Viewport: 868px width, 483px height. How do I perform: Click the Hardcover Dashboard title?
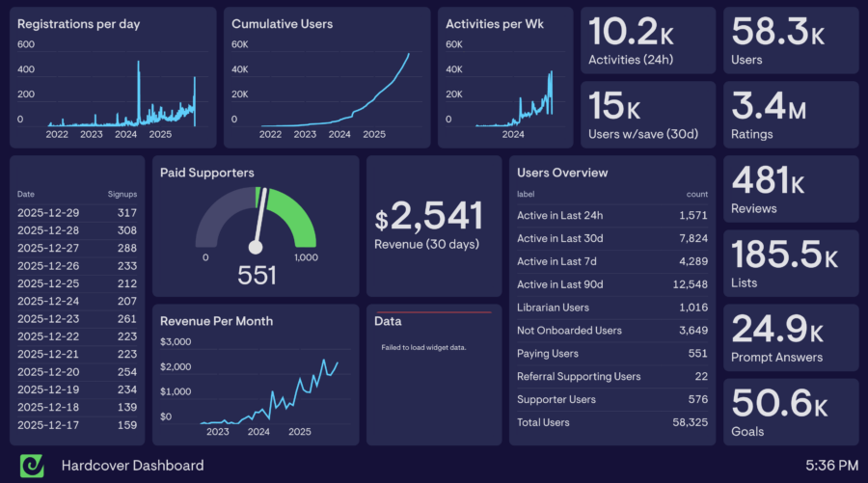[x=132, y=466]
